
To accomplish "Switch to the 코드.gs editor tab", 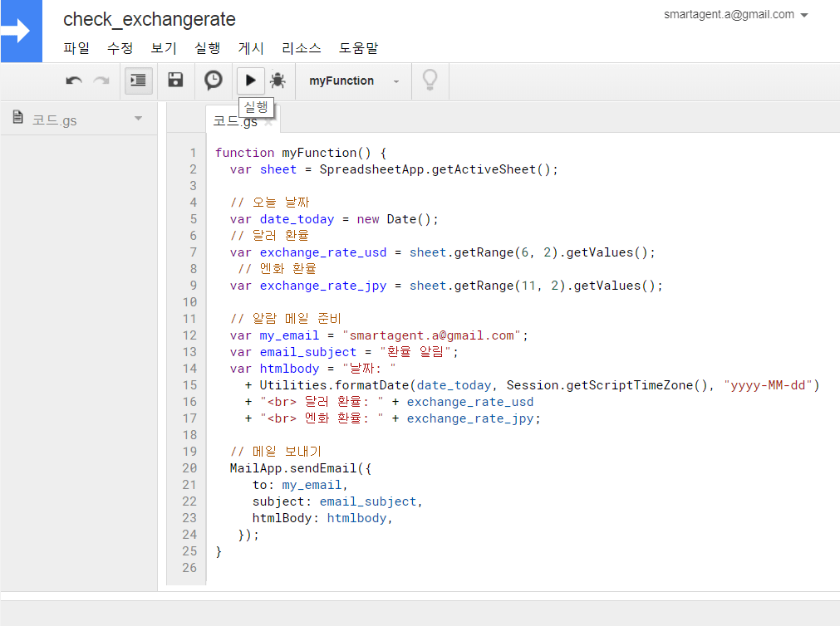I will (235, 121).
